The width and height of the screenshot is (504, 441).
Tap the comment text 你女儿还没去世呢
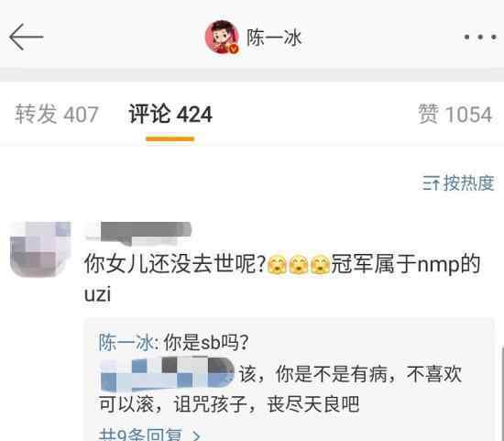[x=175, y=264]
